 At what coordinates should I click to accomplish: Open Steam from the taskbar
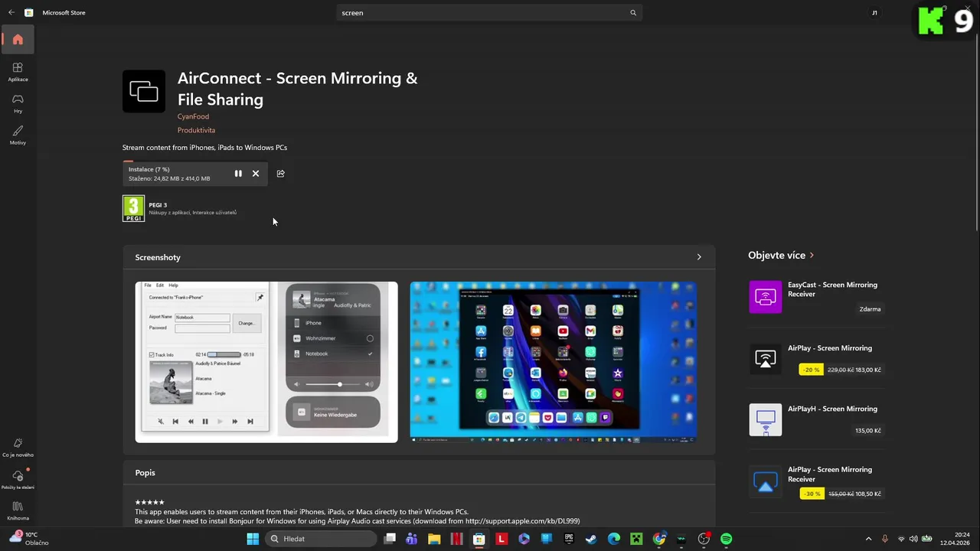[591, 539]
